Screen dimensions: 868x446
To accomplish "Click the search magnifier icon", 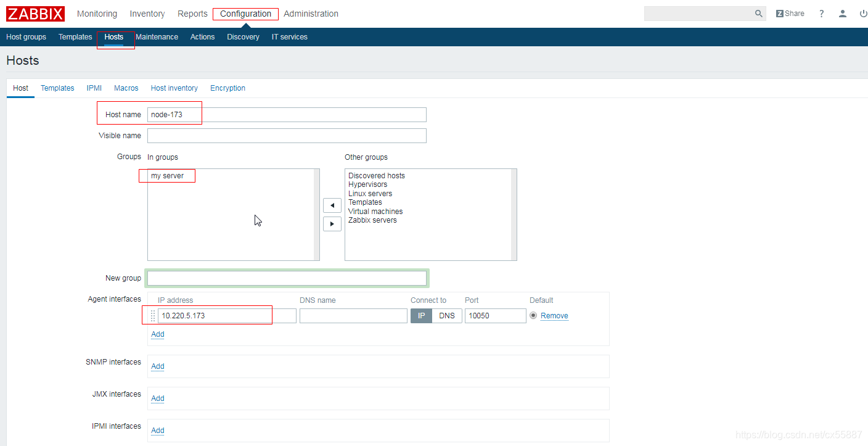I will point(759,14).
